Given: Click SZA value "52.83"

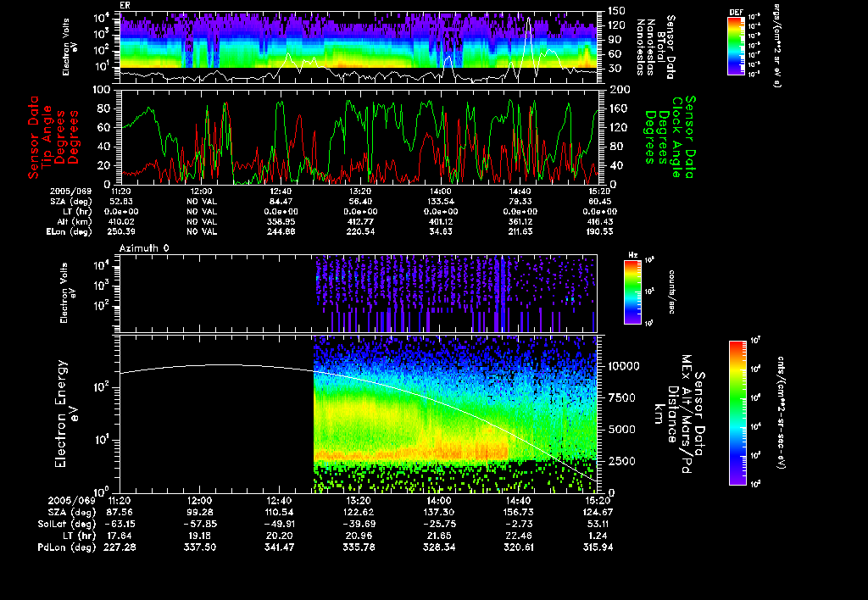Looking at the screenshot, I should coord(121,202).
